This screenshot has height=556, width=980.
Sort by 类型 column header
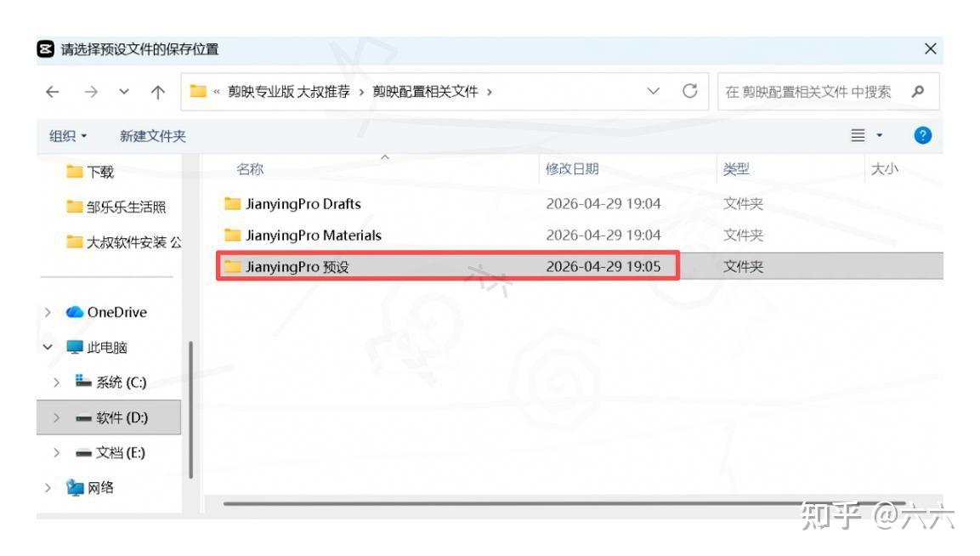coord(736,169)
